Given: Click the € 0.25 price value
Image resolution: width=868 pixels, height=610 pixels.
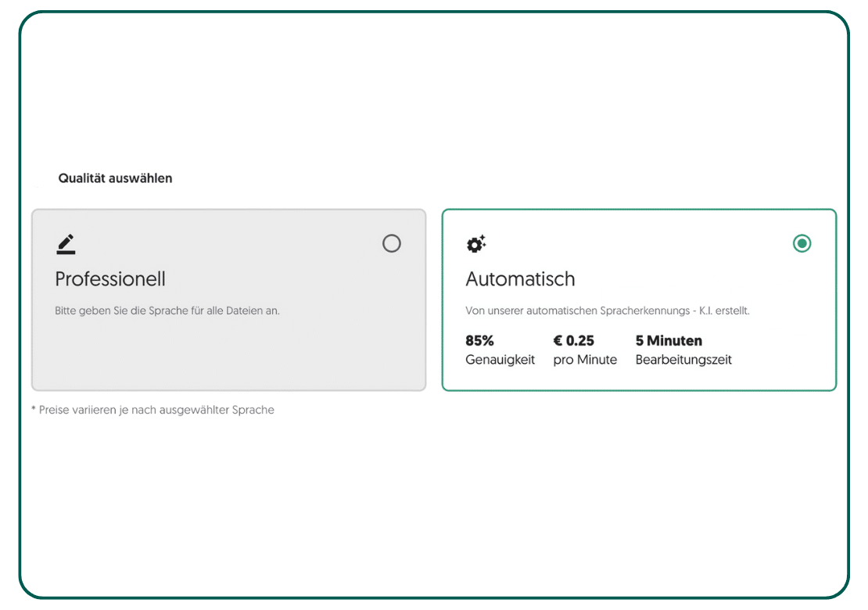Looking at the screenshot, I should (x=573, y=341).
